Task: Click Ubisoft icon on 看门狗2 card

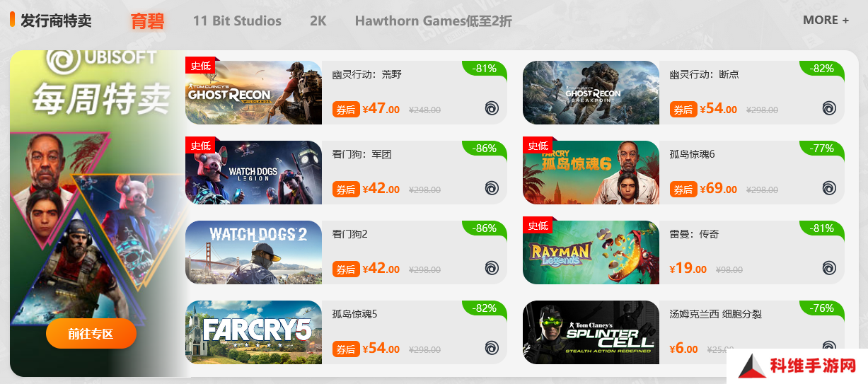Action: (492, 268)
